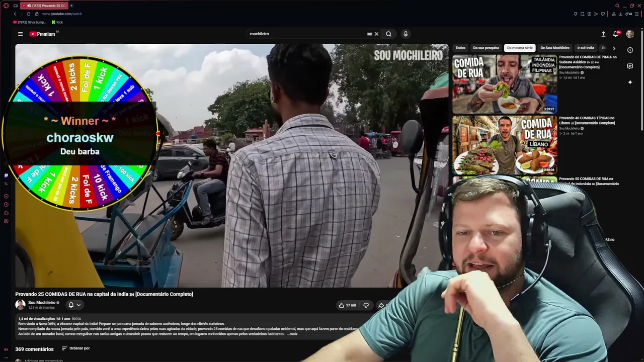644x362 pixels.
Task: Open subscription notification bell dropdown
Action: click(x=74, y=305)
